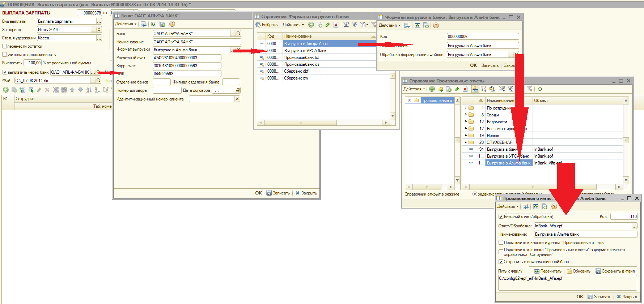
Task: Click the fill table icon in payment toolbar
Action: pos(22,90)
